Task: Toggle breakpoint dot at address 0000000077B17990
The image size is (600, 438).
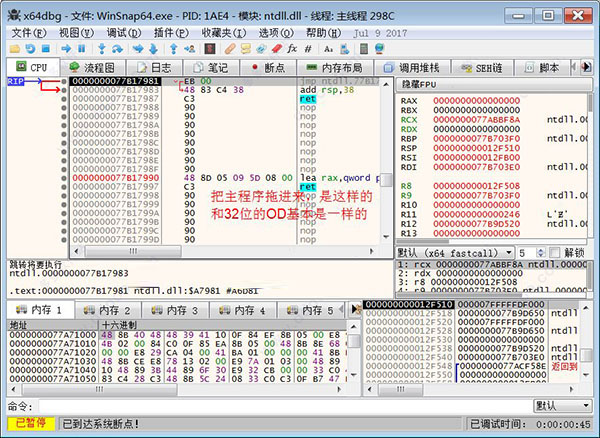Action: point(64,178)
